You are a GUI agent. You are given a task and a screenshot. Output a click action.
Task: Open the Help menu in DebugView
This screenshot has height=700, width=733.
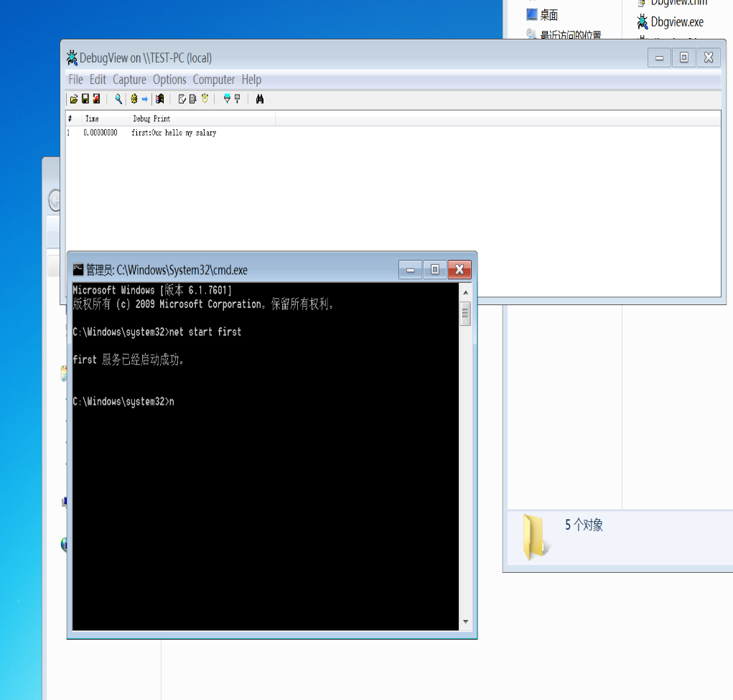point(251,80)
